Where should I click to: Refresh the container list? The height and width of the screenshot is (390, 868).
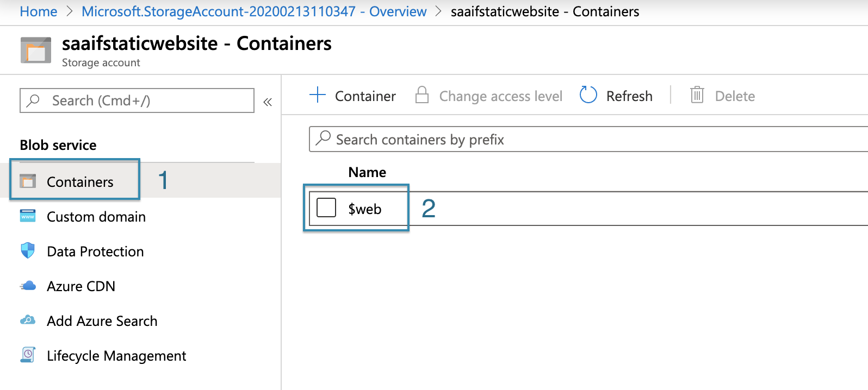point(616,96)
